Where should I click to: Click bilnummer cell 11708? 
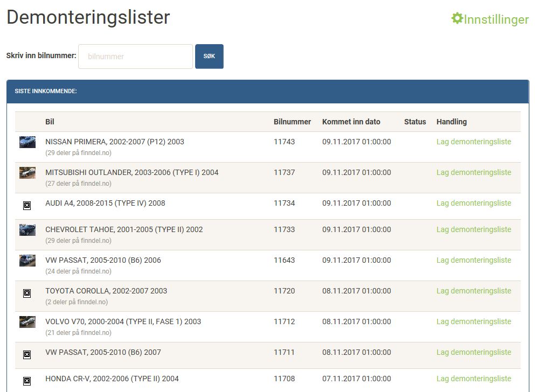pyautogui.click(x=284, y=379)
